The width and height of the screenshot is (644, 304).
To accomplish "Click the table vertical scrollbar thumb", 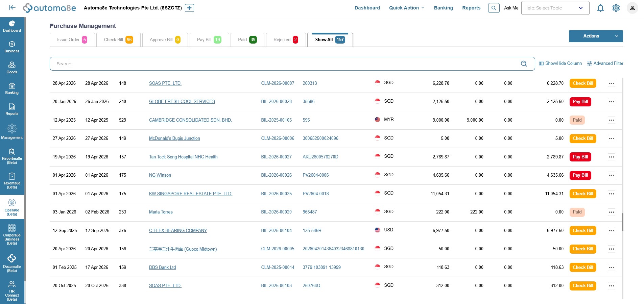I will click(622, 222).
